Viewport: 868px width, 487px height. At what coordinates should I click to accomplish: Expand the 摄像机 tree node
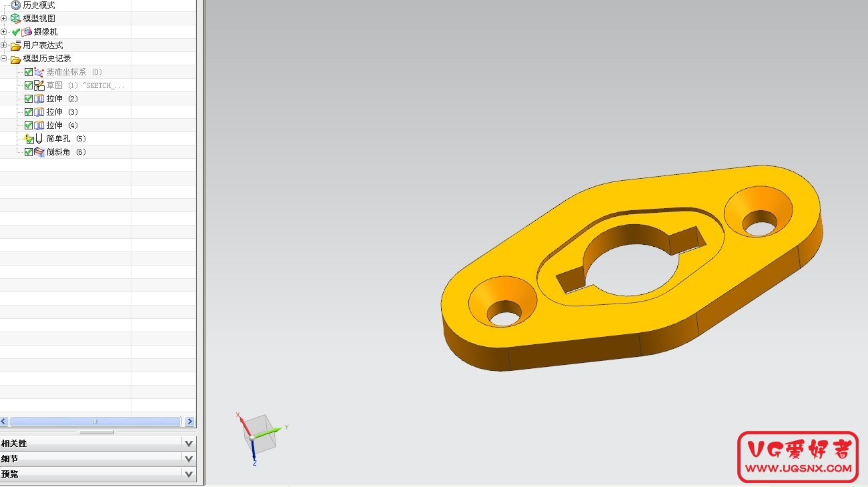[x=4, y=31]
